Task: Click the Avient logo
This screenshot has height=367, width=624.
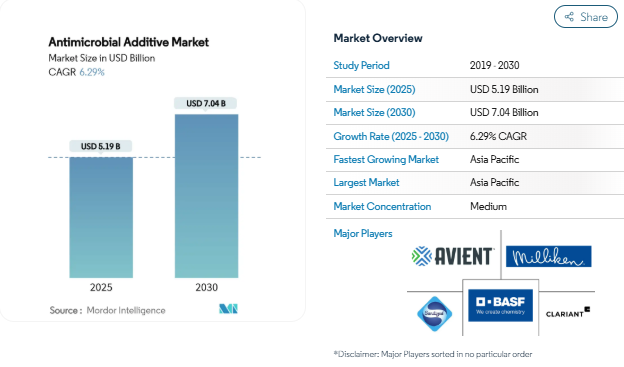Action: [x=453, y=256]
